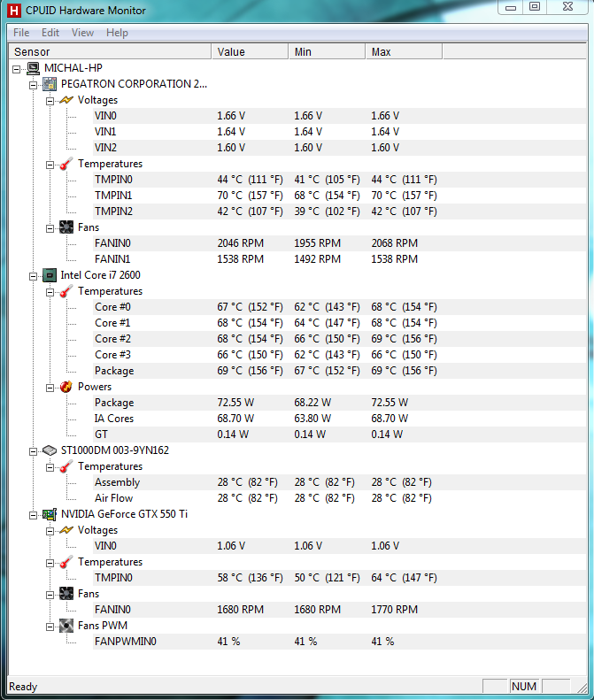Screen dimensions: 594x700
Task: Select the Assembly temperature row
Action: (339, 482)
